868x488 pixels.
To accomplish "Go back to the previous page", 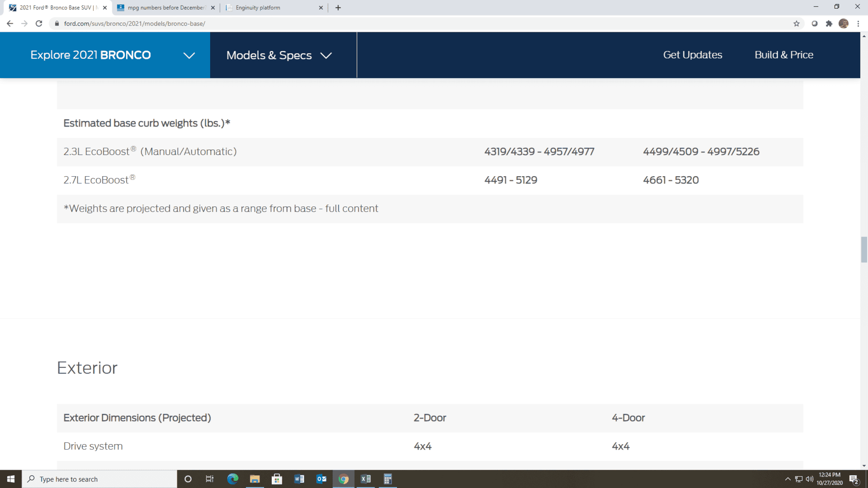I will click(x=10, y=23).
